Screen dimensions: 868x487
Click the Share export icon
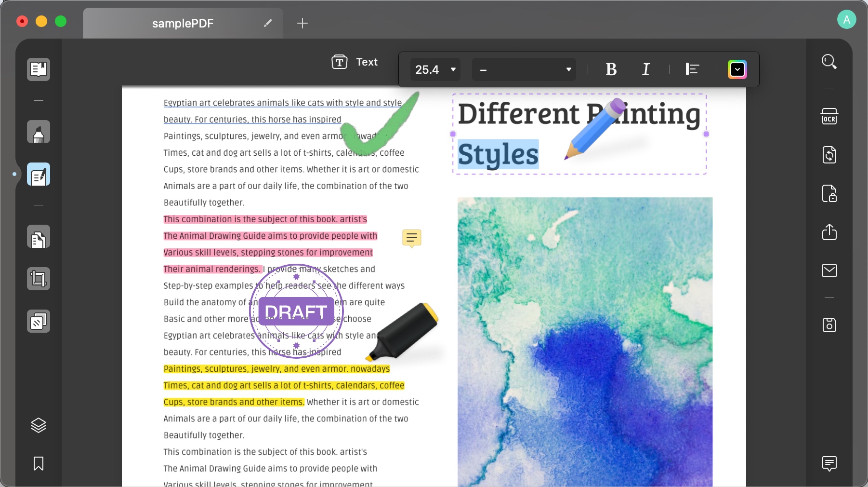click(x=829, y=232)
